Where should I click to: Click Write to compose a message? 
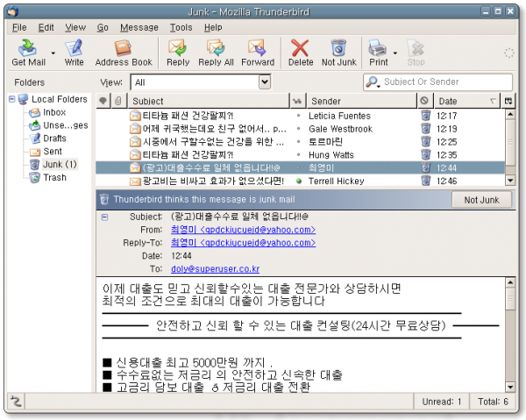tap(74, 53)
